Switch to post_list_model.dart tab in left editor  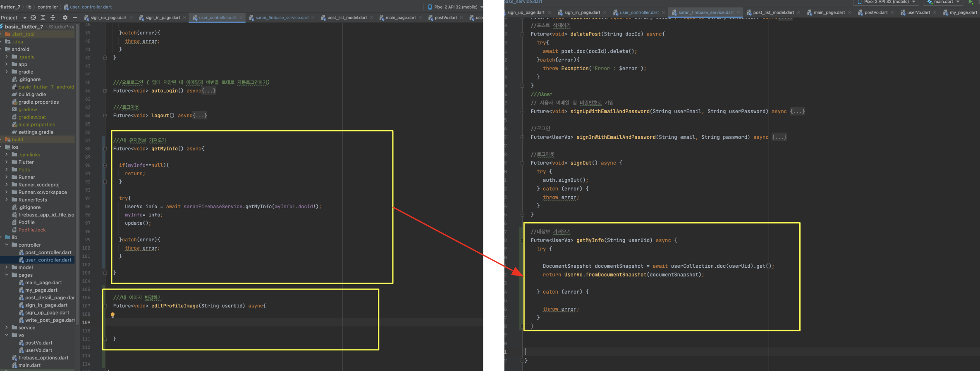(x=347, y=18)
